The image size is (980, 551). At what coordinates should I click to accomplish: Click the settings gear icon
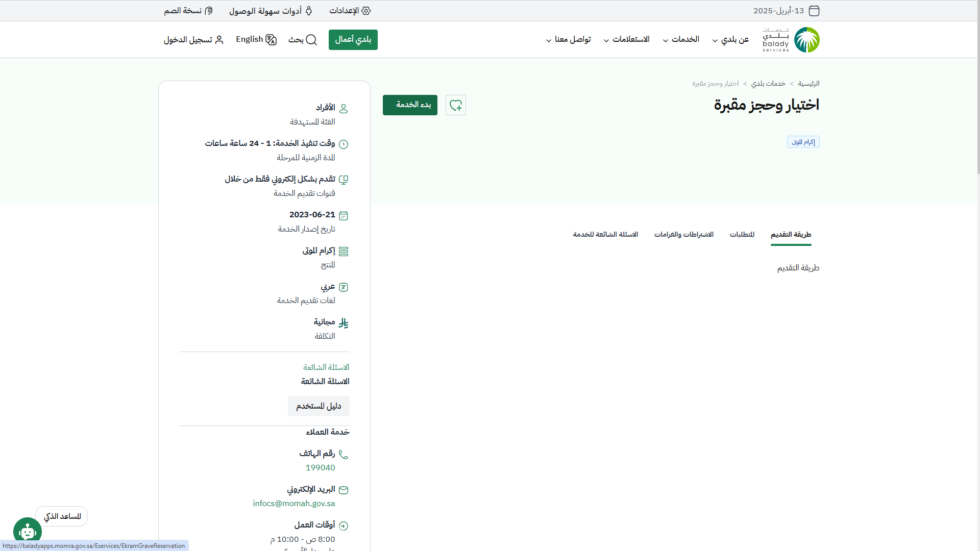coord(366,11)
